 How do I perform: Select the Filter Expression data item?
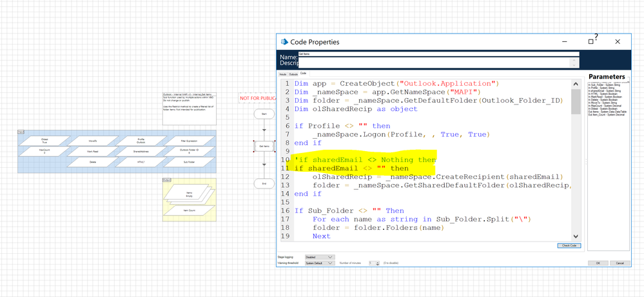[189, 140]
